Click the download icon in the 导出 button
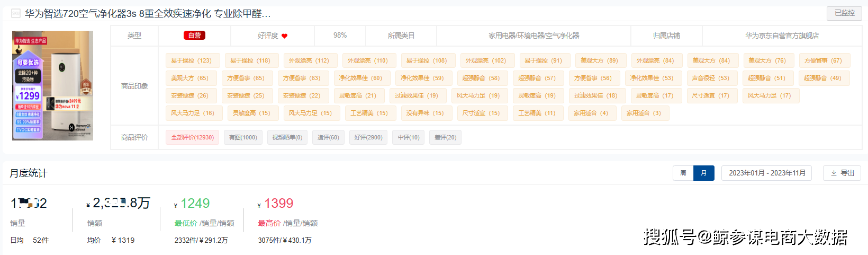Screen dimensions: 868x255 point(834,173)
